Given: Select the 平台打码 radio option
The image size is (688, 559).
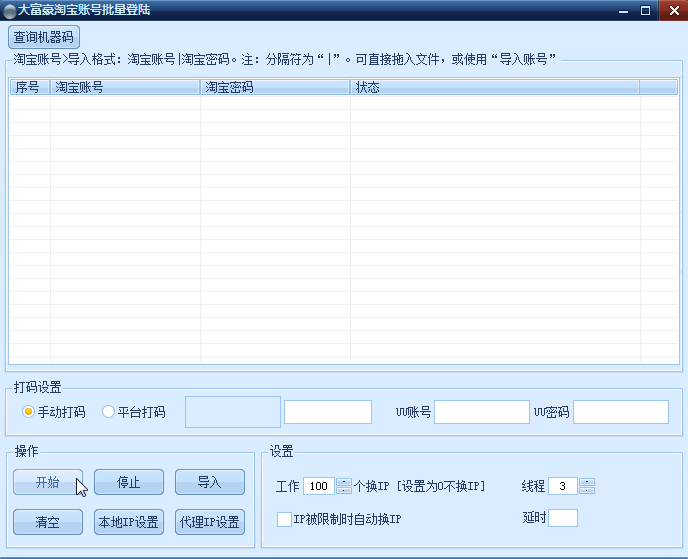Looking at the screenshot, I should 134,412.
